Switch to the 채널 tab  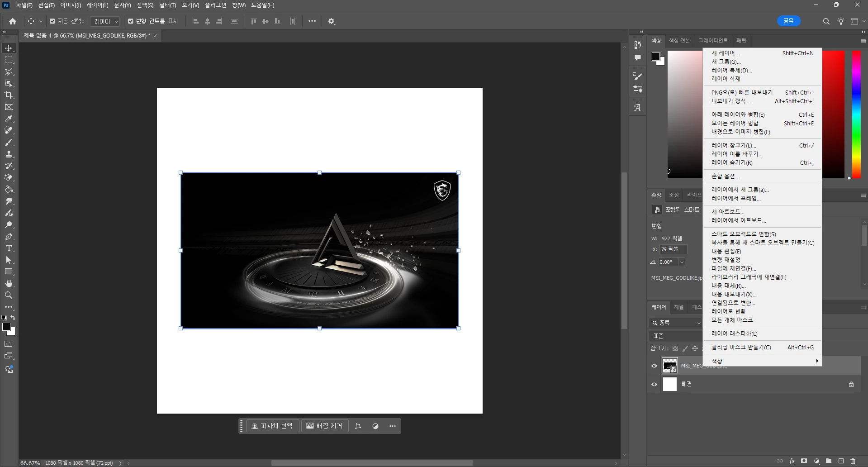tap(678, 307)
